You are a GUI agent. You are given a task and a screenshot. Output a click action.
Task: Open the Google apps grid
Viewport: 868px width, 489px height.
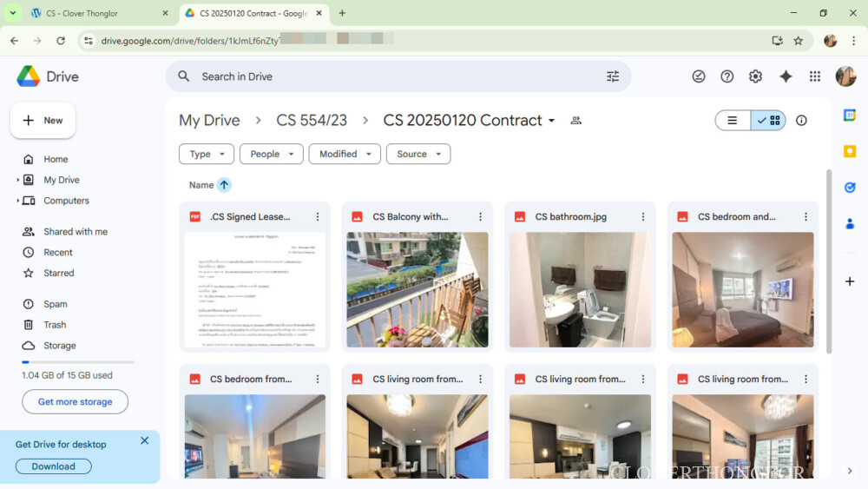pyautogui.click(x=814, y=76)
